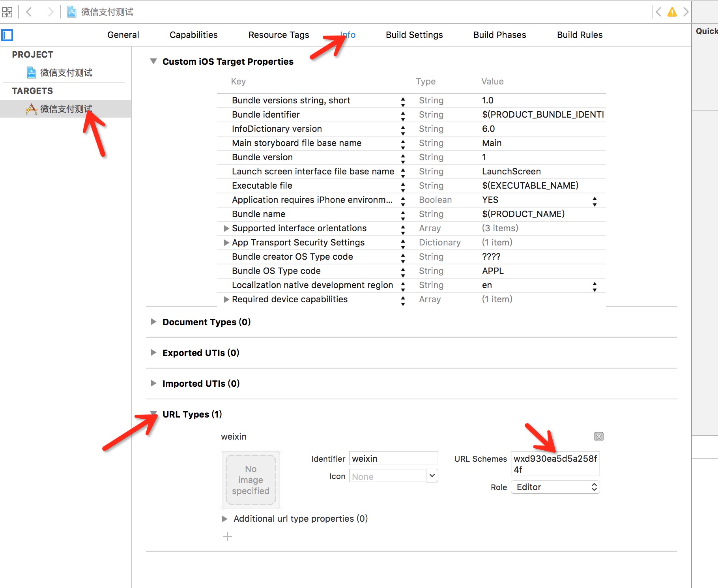Viewport: 718px width, 588px height.
Task: Click the Type column header
Action: click(426, 81)
